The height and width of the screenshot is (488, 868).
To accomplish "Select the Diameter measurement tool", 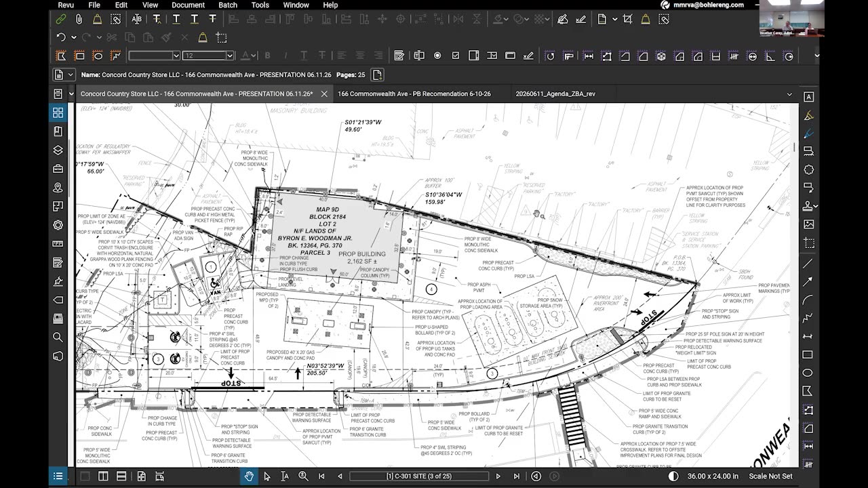I will (753, 56).
